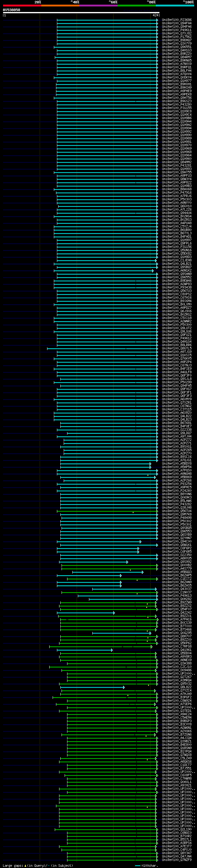
Task: Select hit label UniRef100_Q9S992
Action: click(x=177, y=562)
